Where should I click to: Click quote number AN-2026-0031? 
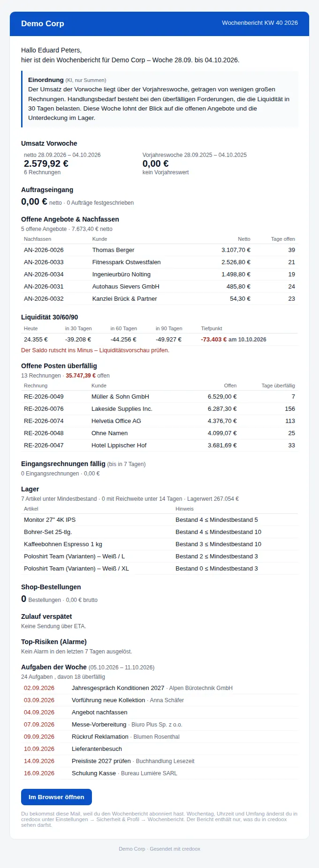(x=44, y=286)
